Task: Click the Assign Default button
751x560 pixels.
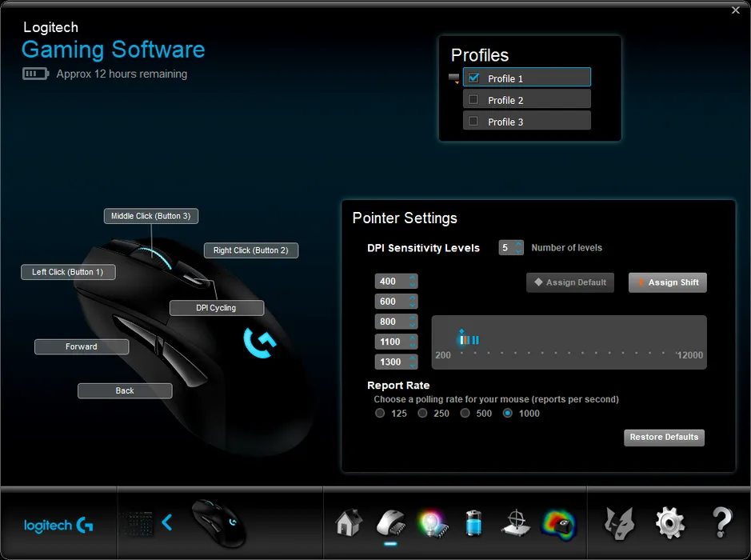Action: (x=570, y=282)
